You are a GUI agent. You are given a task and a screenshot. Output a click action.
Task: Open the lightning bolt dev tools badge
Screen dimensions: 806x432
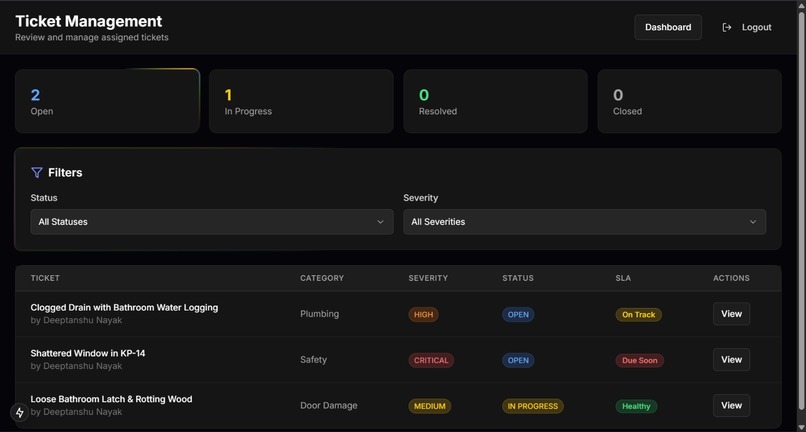pyautogui.click(x=20, y=412)
